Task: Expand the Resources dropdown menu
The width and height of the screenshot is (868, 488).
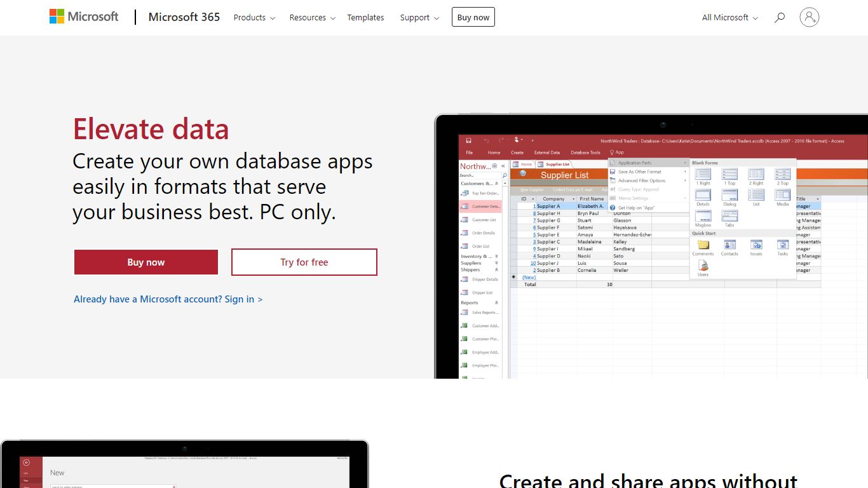Action: 312,18
